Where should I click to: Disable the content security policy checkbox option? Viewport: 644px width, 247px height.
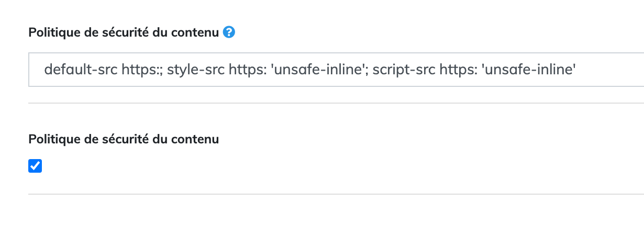(x=35, y=166)
